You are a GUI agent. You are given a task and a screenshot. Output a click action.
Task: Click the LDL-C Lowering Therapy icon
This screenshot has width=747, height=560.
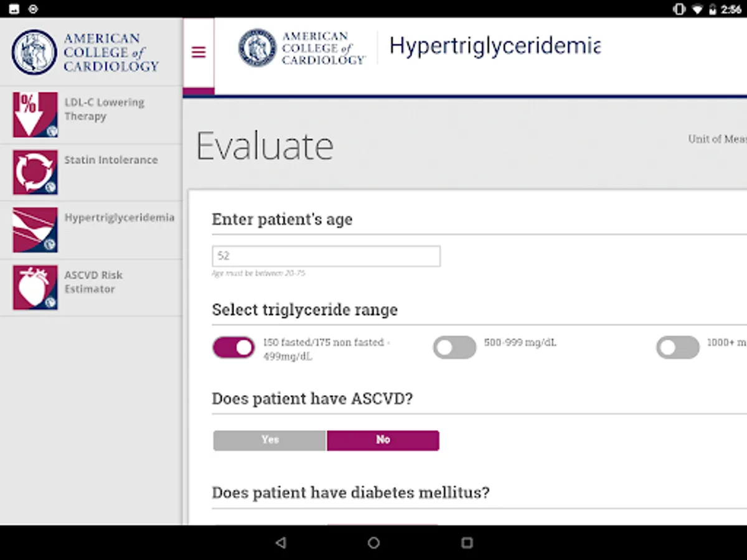(35, 114)
